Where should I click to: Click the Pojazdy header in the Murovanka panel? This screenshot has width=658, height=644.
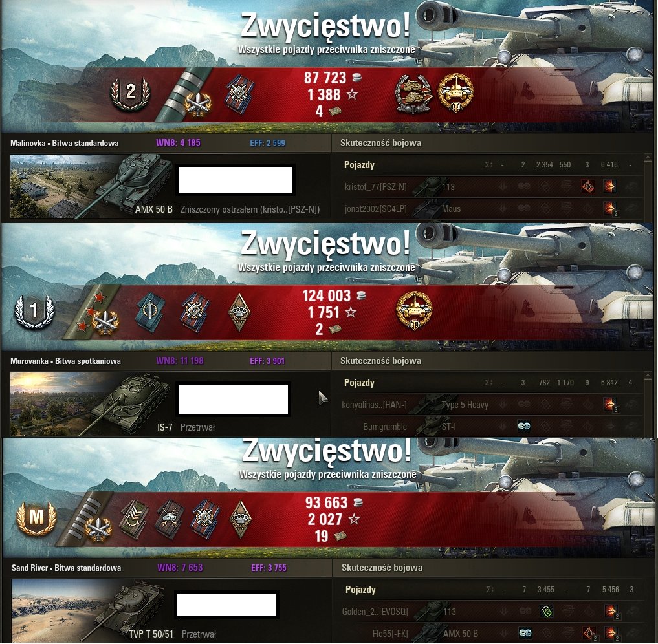[x=359, y=383]
